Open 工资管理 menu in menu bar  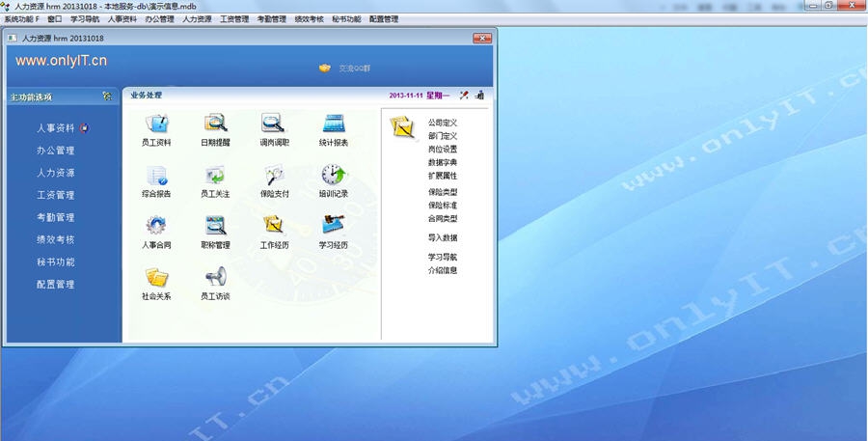[x=234, y=19]
